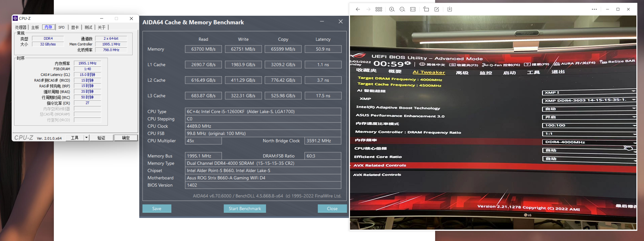The image size is (644, 241).
Task: Click the BIOS photo displayed in the image viewer
Action: click(493, 123)
